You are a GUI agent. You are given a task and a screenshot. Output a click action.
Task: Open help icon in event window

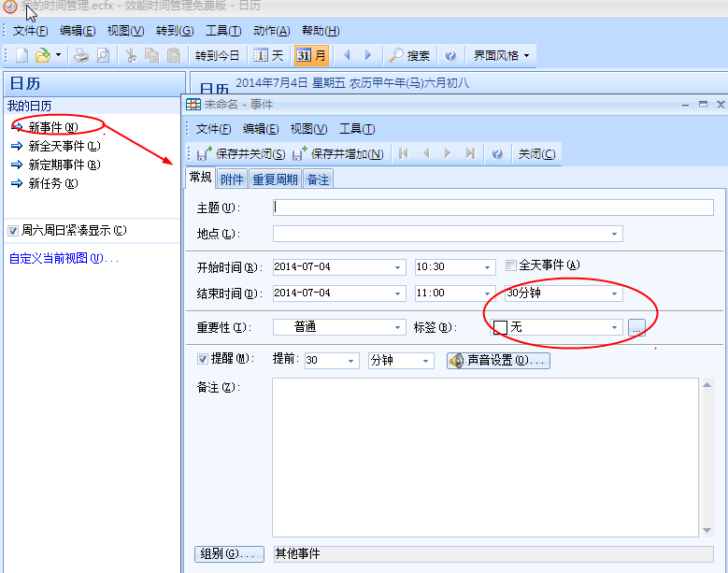[497, 153]
